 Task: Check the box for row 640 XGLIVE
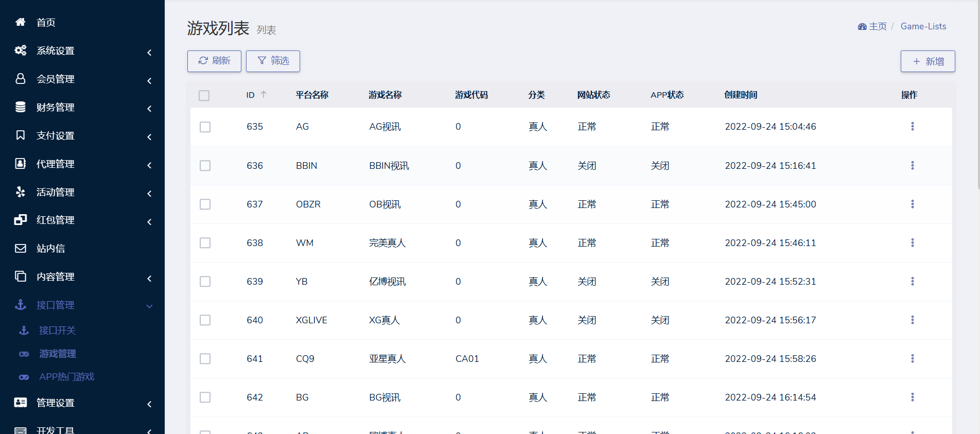coord(205,320)
